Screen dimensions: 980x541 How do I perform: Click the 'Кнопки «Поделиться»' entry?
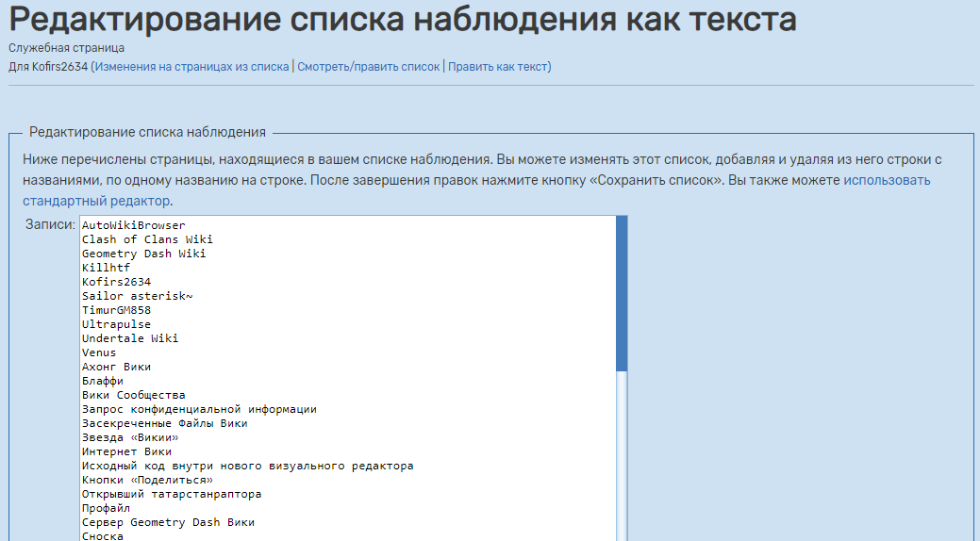147,481
